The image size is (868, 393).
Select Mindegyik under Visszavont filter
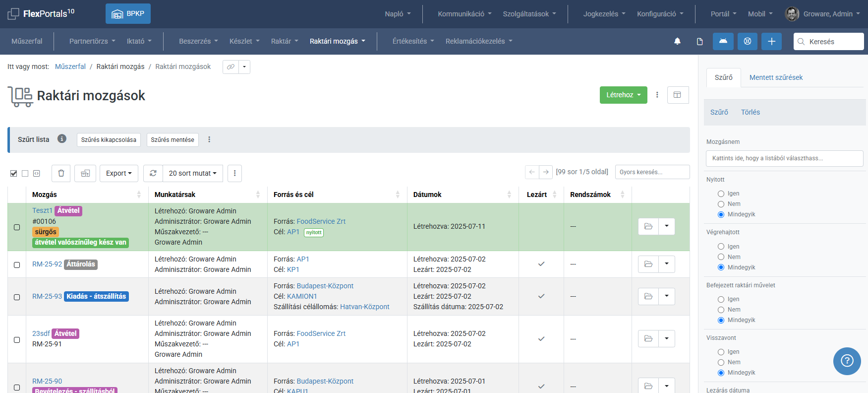(x=721, y=373)
